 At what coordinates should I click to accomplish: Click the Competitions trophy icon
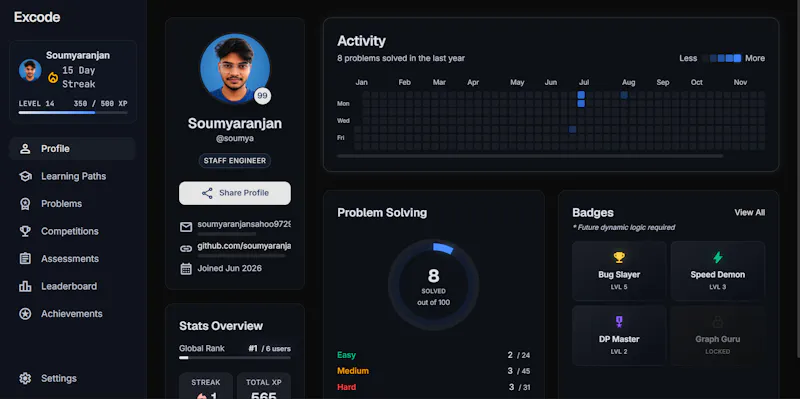[x=25, y=232]
